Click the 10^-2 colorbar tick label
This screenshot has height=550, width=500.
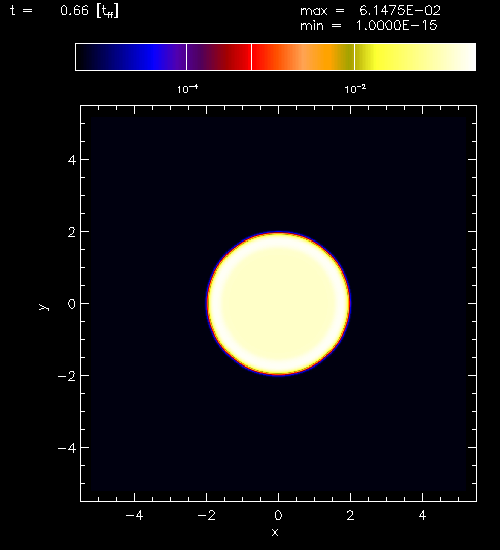[355, 89]
